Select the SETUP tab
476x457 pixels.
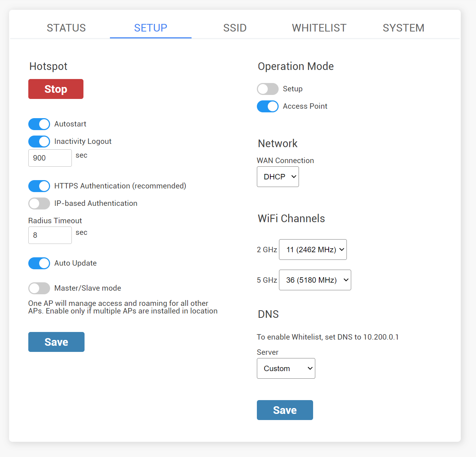(151, 28)
